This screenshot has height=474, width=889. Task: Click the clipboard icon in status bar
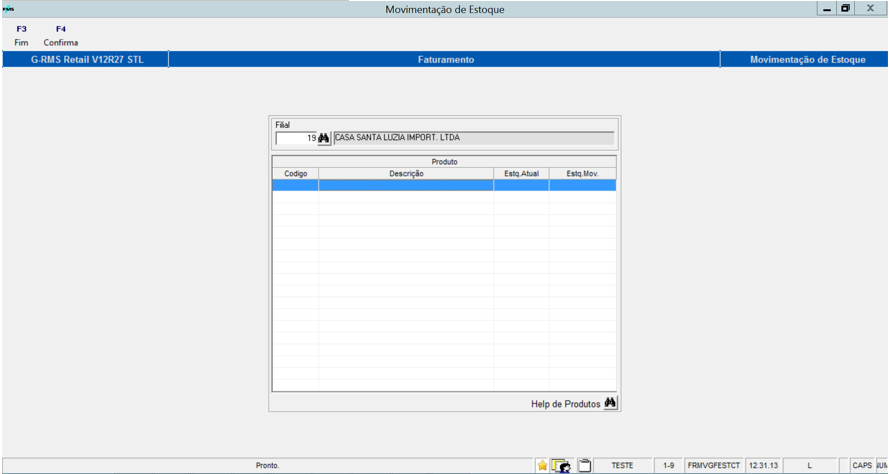pos(585,465)
